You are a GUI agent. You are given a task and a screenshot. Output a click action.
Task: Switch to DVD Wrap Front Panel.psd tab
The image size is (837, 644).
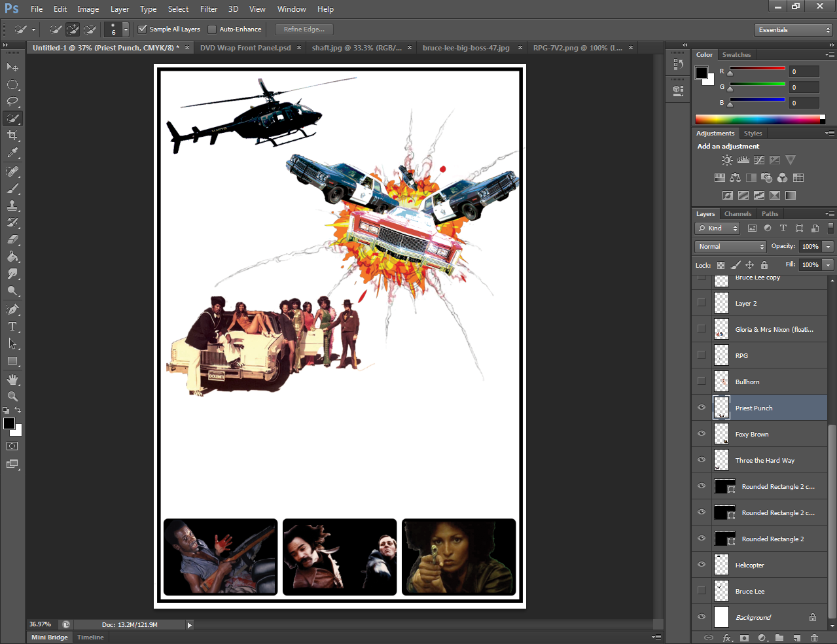(x=245, y=48)
